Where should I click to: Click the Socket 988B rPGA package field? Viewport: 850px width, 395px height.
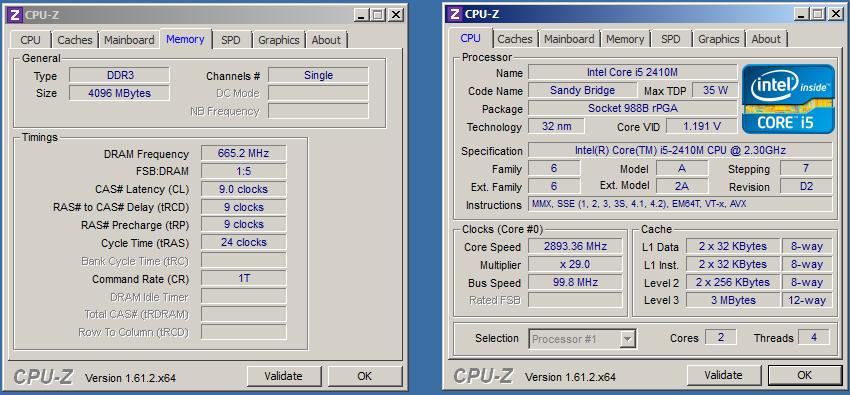(x=633, y=108)
